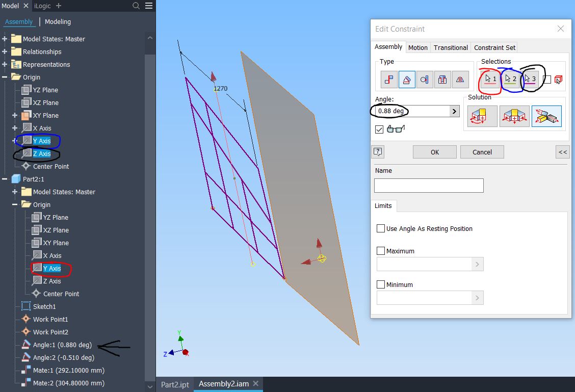The height and width of the screenshot is (392, 575).
Task: Collapse Part2 Origin folder
Action: tap(15, 204)
